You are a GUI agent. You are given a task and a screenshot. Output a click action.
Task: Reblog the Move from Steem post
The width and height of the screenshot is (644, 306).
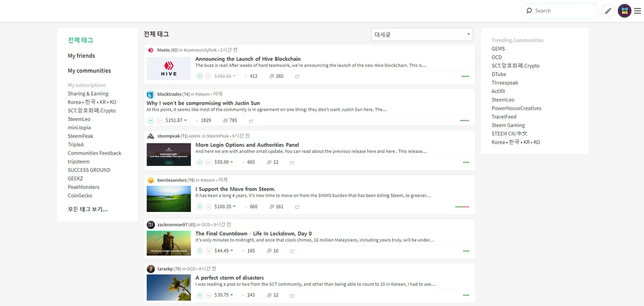tap(297, 207)
